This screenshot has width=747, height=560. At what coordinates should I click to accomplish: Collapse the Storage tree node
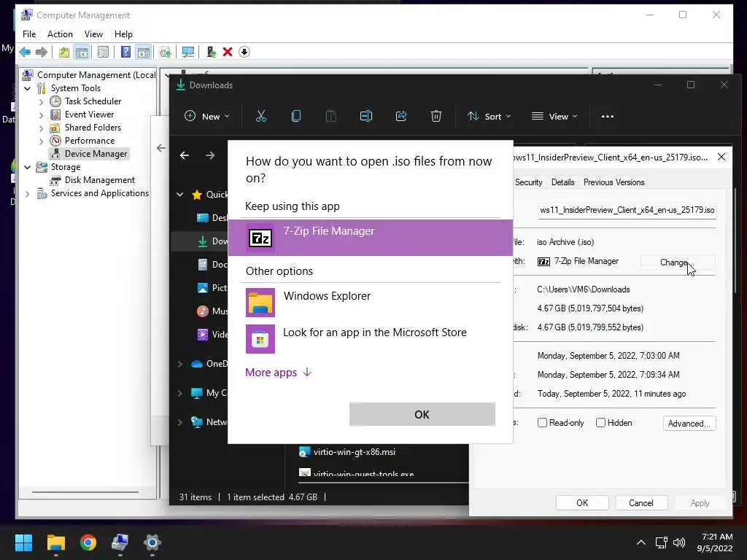coord(28,167)
